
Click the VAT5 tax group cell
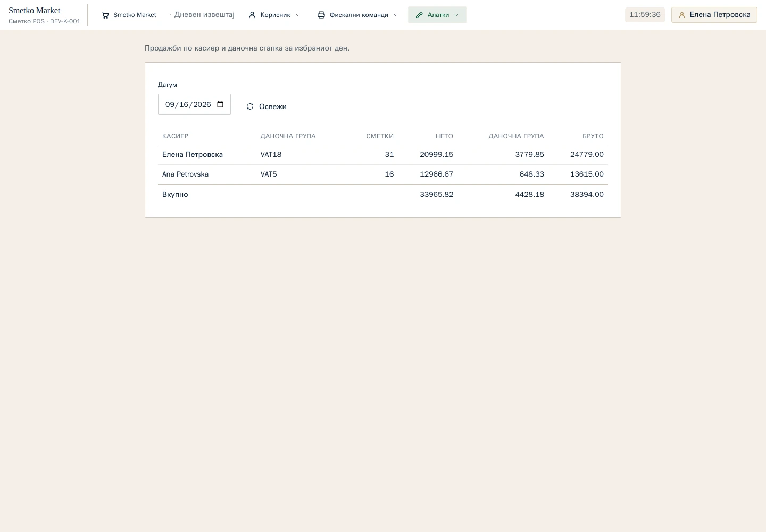click(269, 174)
